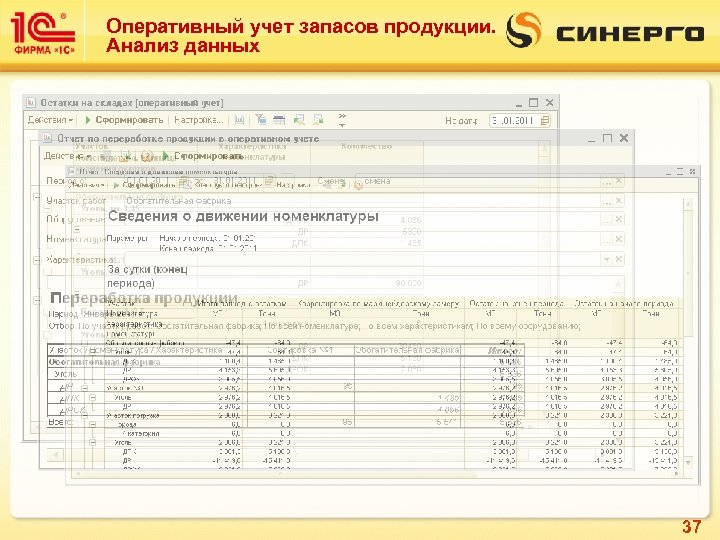Click scroll-up arrow in Сведения о движении window

pyautogui.click(x=688, y=204)
